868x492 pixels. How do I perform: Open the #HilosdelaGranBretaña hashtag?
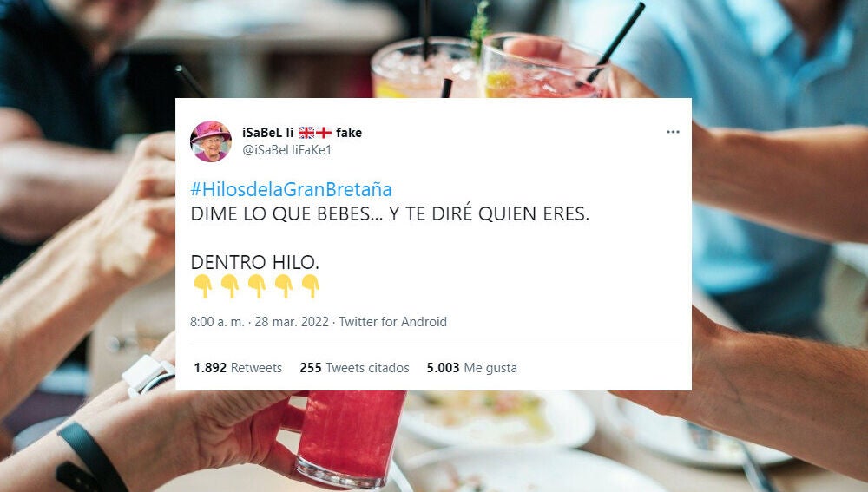pyautogui.click(x=291, y=189)
